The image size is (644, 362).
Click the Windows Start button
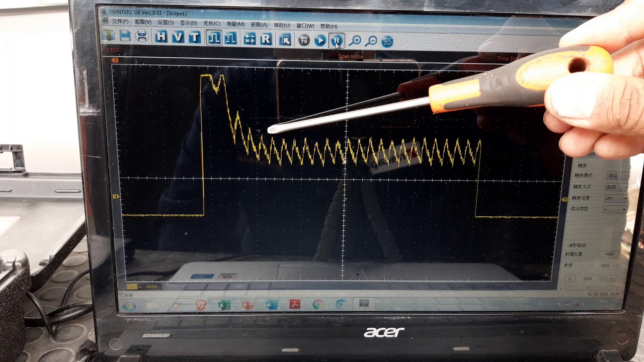click(129, 306)
